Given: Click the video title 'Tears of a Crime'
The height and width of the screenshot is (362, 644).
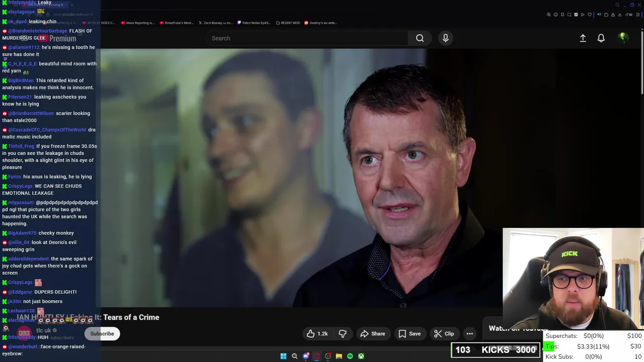Looking at the screenshot, I should [x=131, y=317].
